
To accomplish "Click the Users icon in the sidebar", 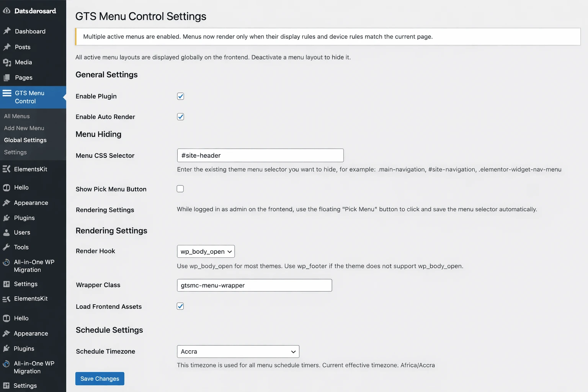I will click(x=6, y=232).
